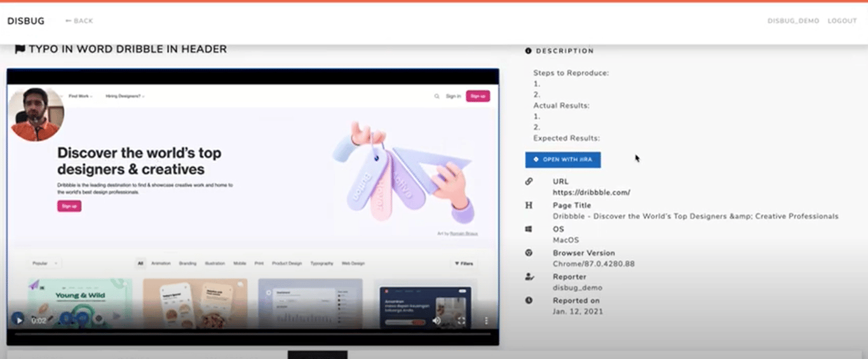This screenshot has height=359, width=868.
Task: Open the video in fullscreen mode
Action: 462,320
